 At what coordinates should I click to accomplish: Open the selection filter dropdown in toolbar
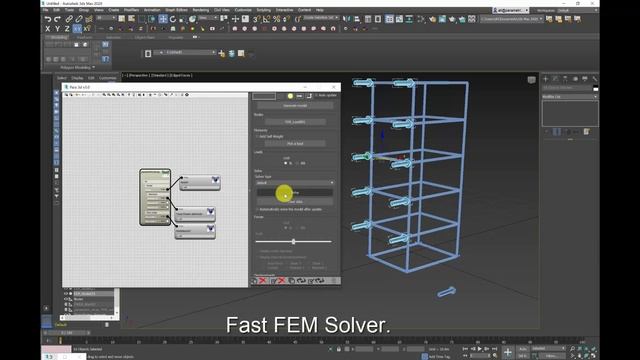(106, 18)
